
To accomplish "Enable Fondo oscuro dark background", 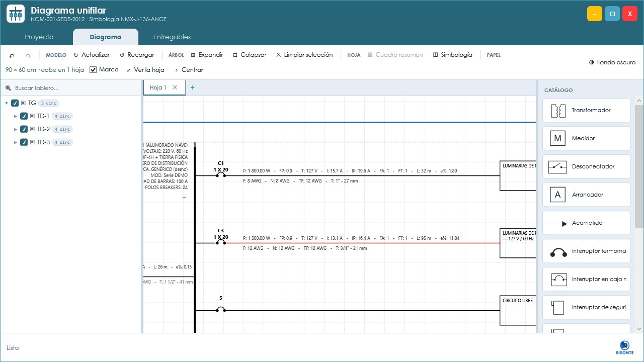I will coord(612,62).
